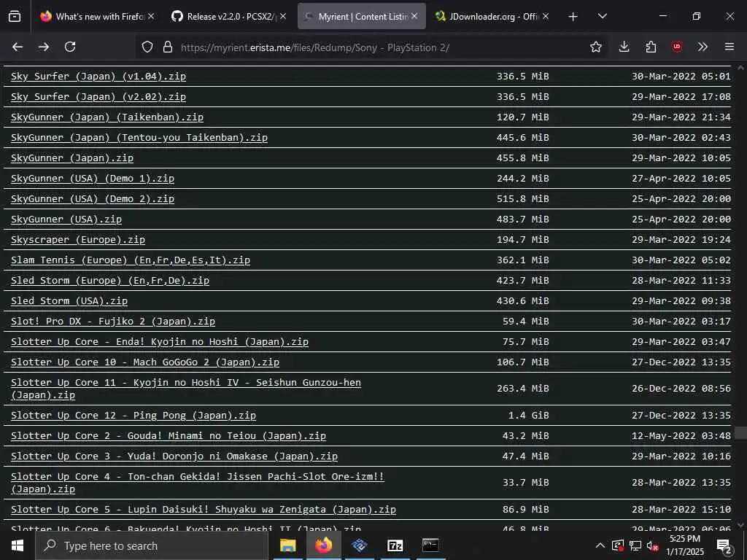Image resolution: width=747 pixels, height=560 pixels.
Task: Open the tracking protection shield icon
Action: 147,47
